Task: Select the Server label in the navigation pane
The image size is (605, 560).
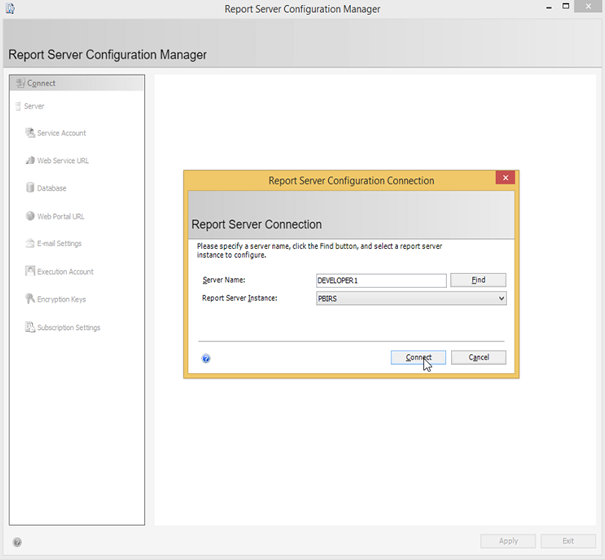Action: tap(34, 106)
